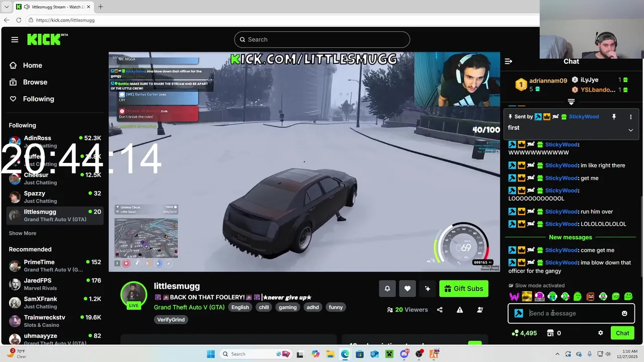Click the moderator badge in message box
644x362 pixels.
pyautogui.click(x=519, y=313)
